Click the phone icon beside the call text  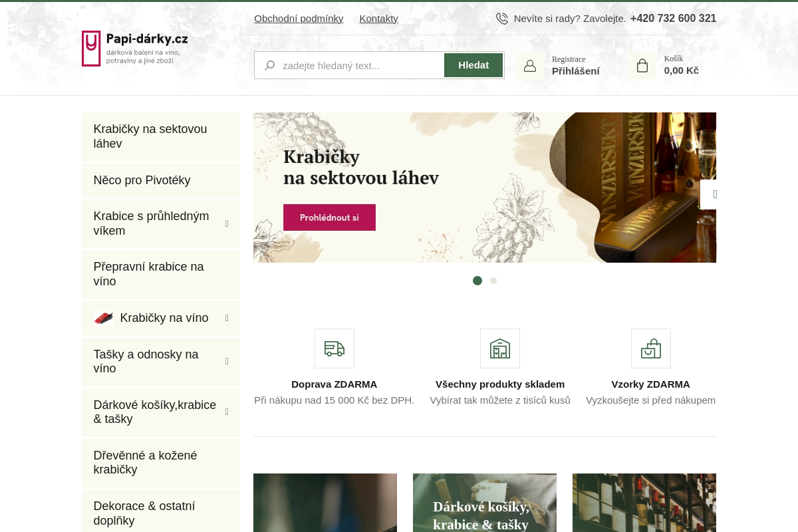pos(502,19)
